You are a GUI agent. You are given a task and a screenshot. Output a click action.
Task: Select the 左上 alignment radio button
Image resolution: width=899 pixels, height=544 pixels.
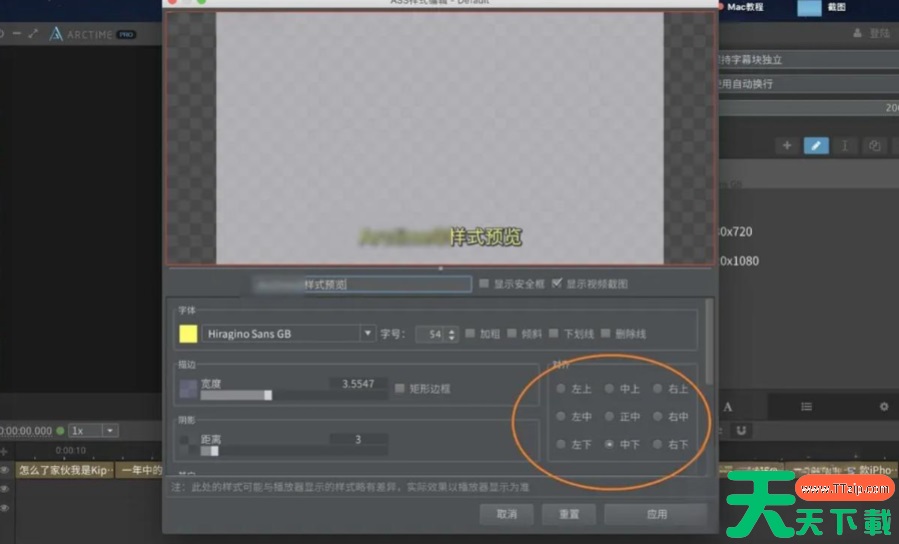561,388
